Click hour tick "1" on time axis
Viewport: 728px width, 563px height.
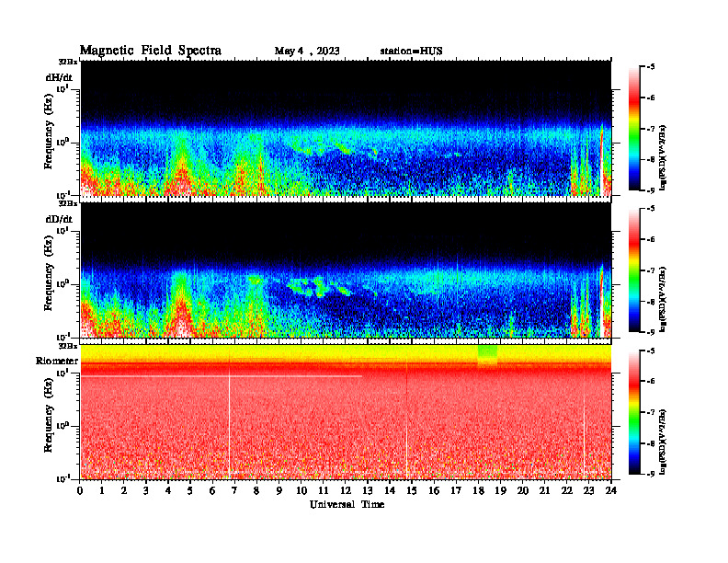[x=102, y=490]
